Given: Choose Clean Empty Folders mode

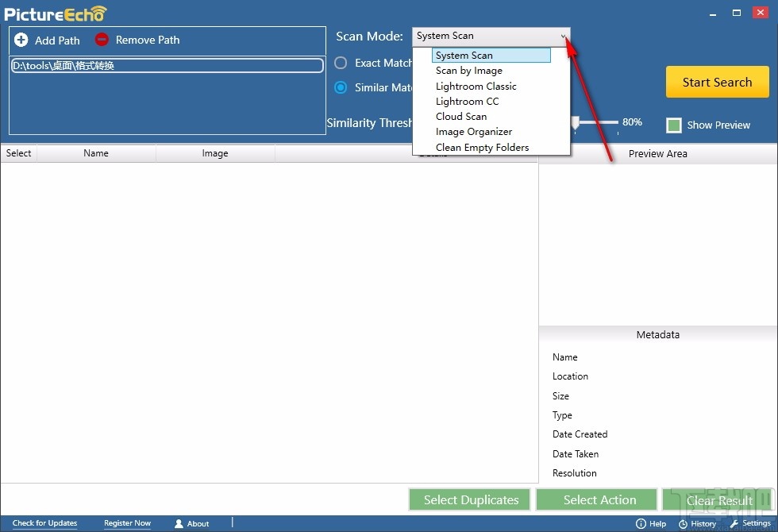Looking at the screenshot, I should 483,148.
